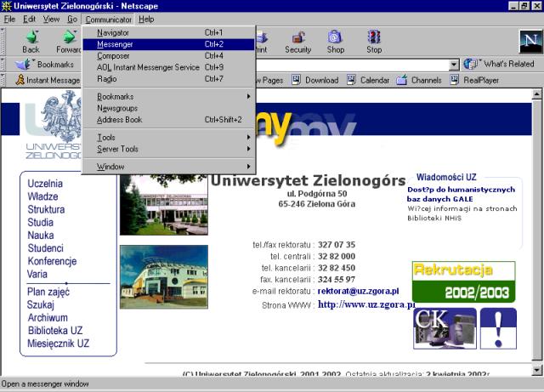Open Instant Message on personal toolbar
Viewport: 544px width, 392px height.
coord(48,80)
